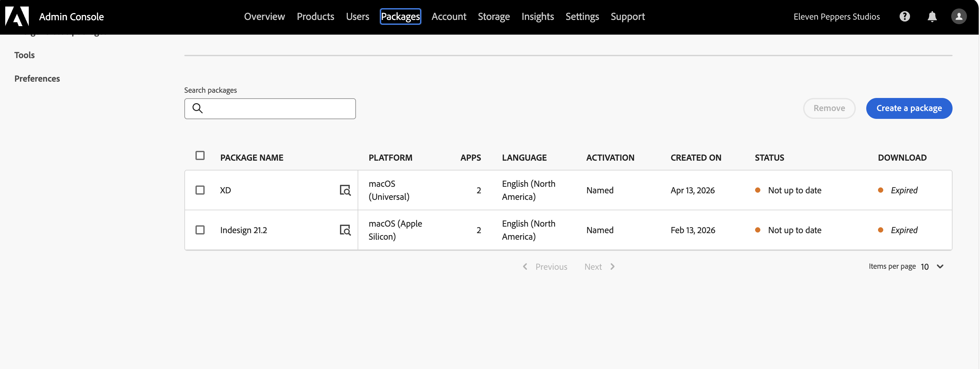The image size is (980, 369).
Task: Select the Indesign 21.2 package checkbox
Action: [x=200, y=230]
